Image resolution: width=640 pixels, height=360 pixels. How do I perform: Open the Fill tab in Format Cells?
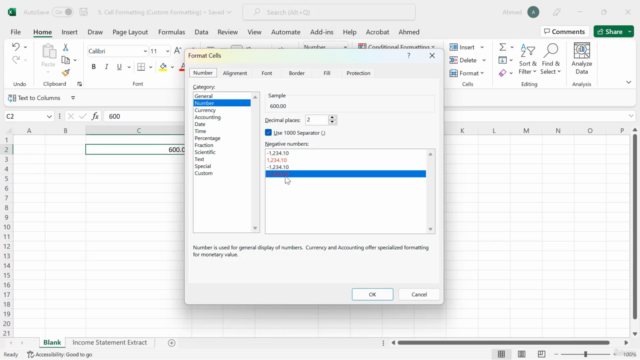(327, 73)
